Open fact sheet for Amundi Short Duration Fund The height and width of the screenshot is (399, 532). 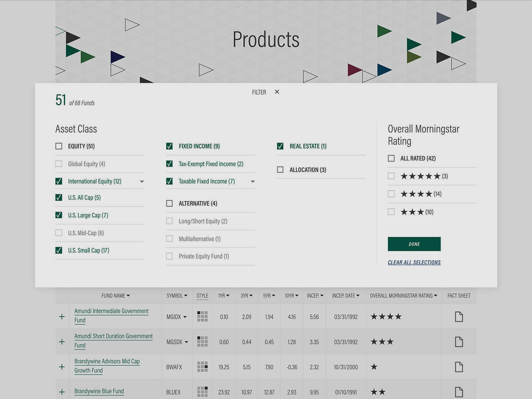[x=459, y=342]
